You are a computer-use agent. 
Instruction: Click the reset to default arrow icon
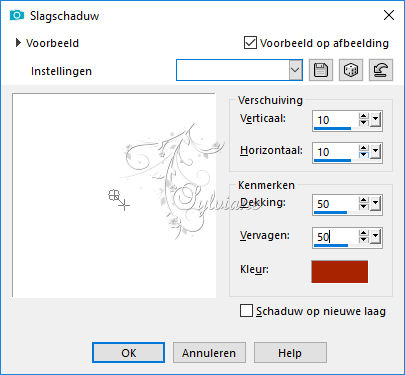tap(381, 70)
